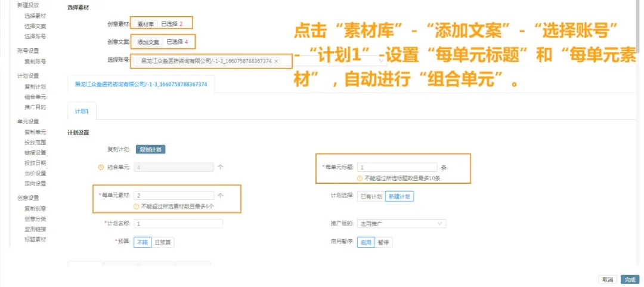Open the 推广目的 应用推广 dropdown
This screenshot has width=644, height=287.
click(401, 224)
